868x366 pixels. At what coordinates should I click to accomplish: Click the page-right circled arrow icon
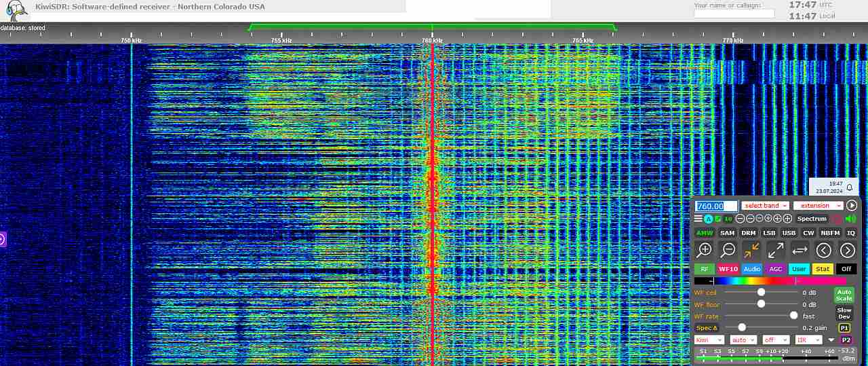coord(847,251)
